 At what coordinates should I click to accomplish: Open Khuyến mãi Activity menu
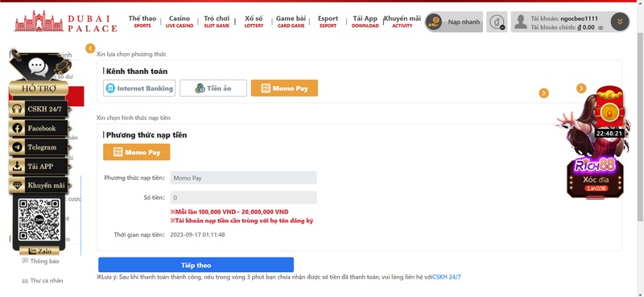[402, 22]
